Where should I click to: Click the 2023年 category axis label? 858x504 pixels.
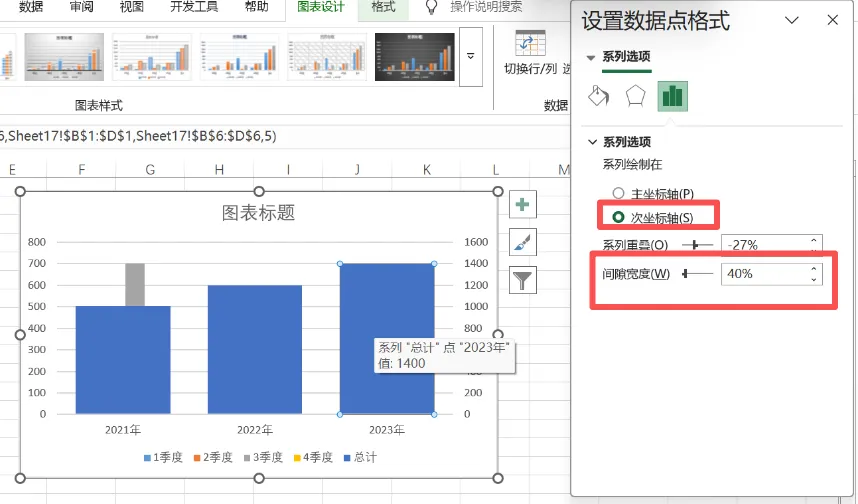point(387,430)
